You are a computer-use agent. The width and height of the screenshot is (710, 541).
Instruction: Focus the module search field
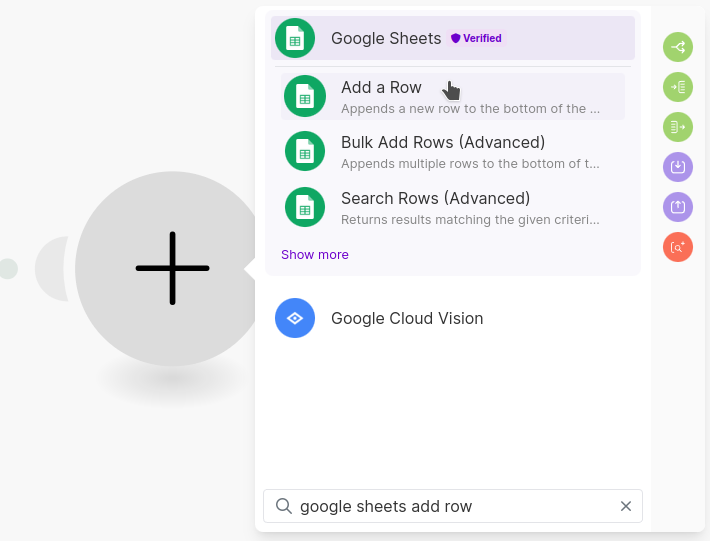coord(453,506)
